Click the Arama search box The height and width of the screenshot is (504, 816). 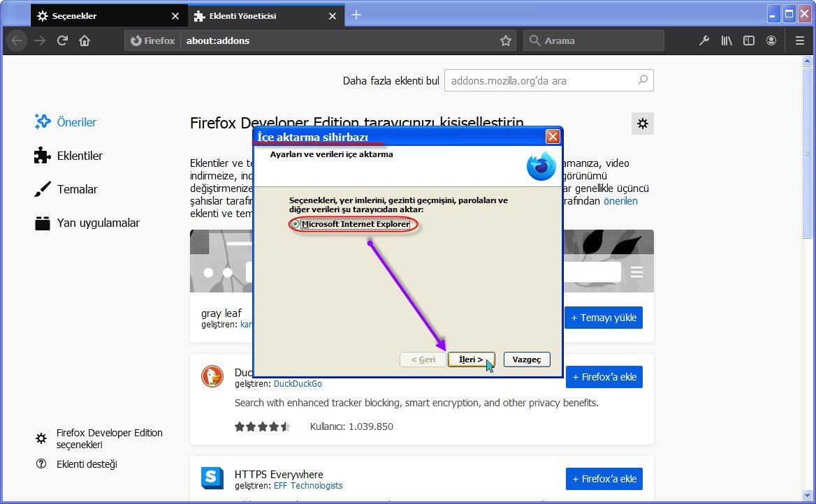(x=594, y=40)
